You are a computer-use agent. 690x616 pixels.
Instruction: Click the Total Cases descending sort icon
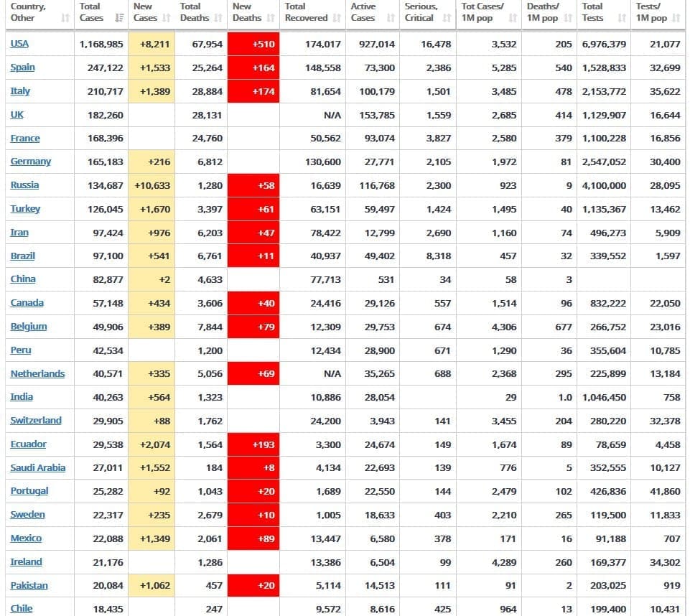coord(120,18)
